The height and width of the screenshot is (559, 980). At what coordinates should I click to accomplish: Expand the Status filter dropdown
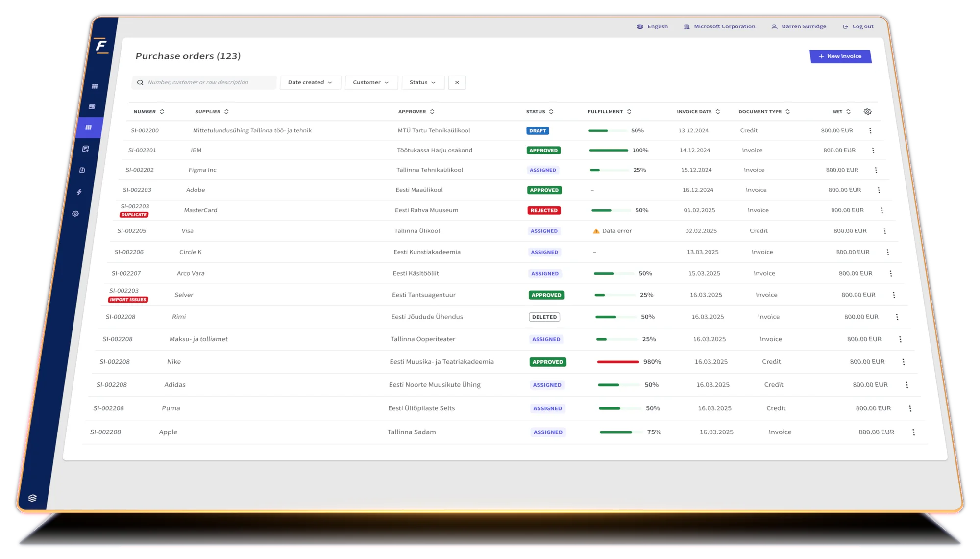coord(423,82)
